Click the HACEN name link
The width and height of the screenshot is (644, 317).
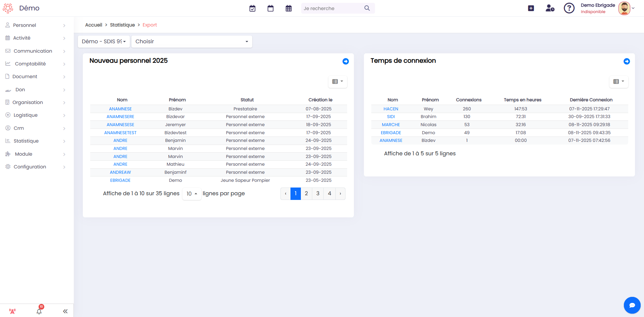point(391,109)
